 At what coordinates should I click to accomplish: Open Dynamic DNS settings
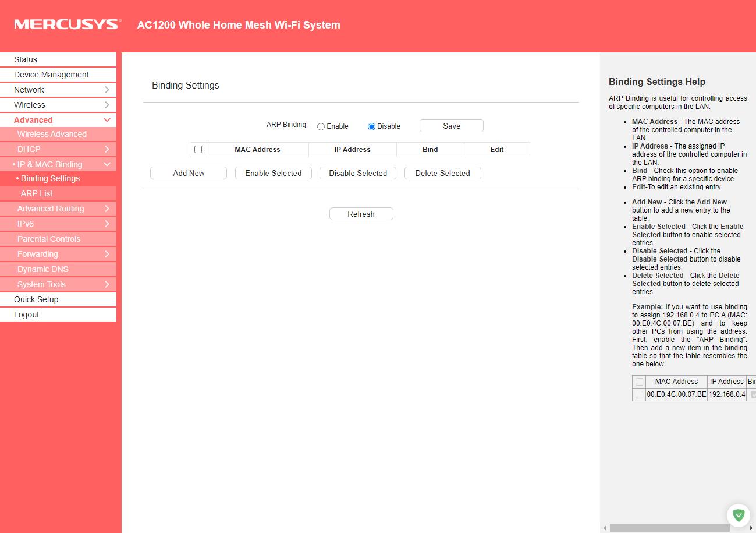click(x=42, y=269)
